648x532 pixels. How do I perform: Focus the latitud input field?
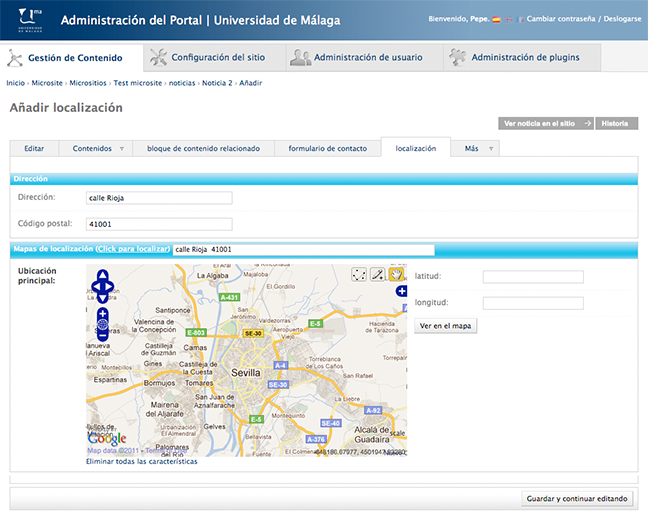click(533, 277)
